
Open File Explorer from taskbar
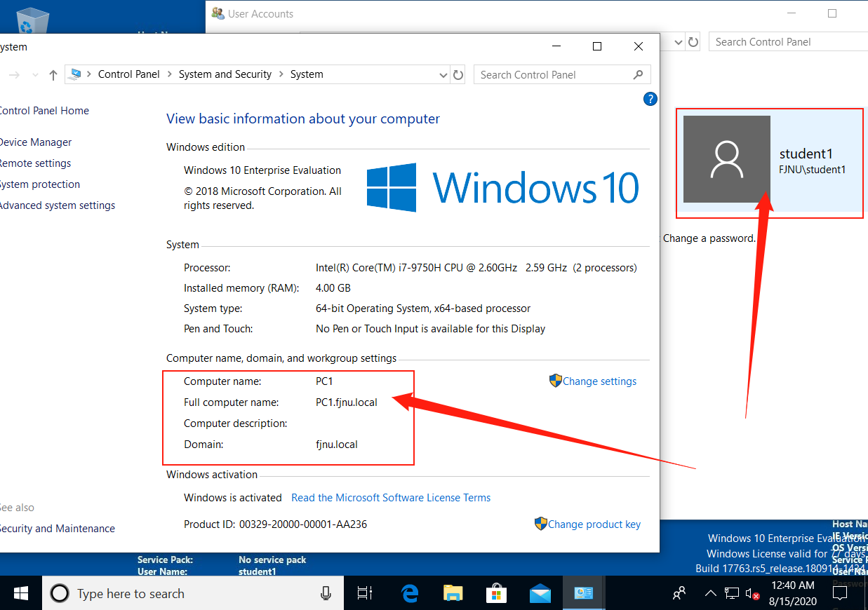453,593
